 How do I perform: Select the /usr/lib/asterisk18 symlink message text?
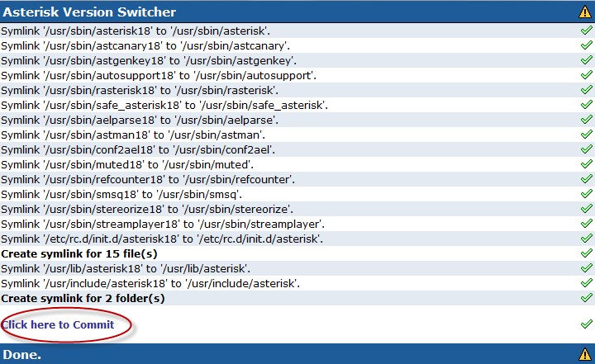126,269
